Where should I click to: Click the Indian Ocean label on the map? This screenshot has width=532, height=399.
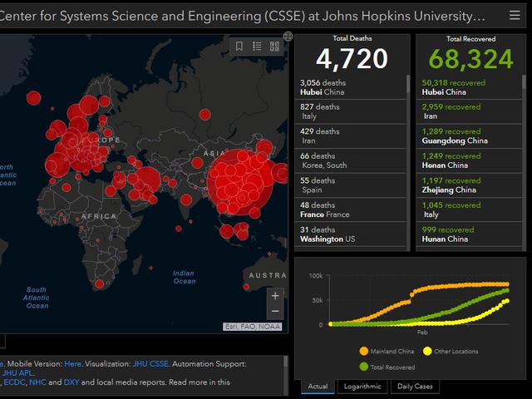[185, 277]
